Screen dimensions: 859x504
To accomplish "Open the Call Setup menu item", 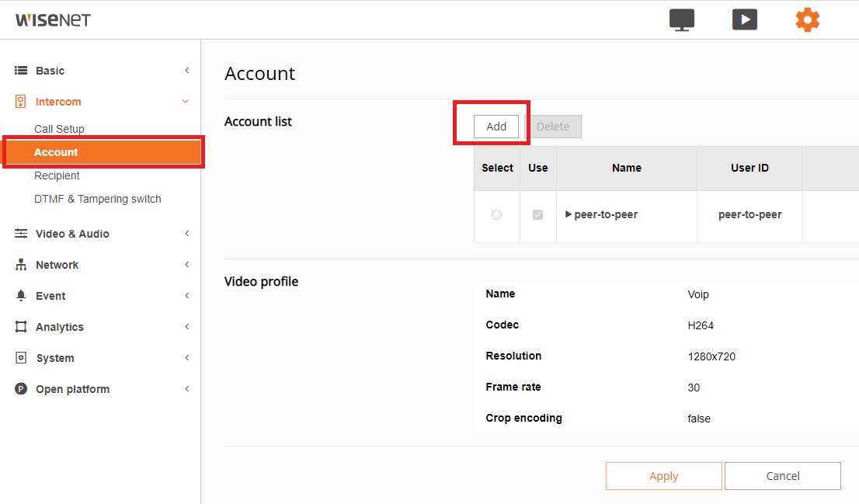I will pos(59,129).
